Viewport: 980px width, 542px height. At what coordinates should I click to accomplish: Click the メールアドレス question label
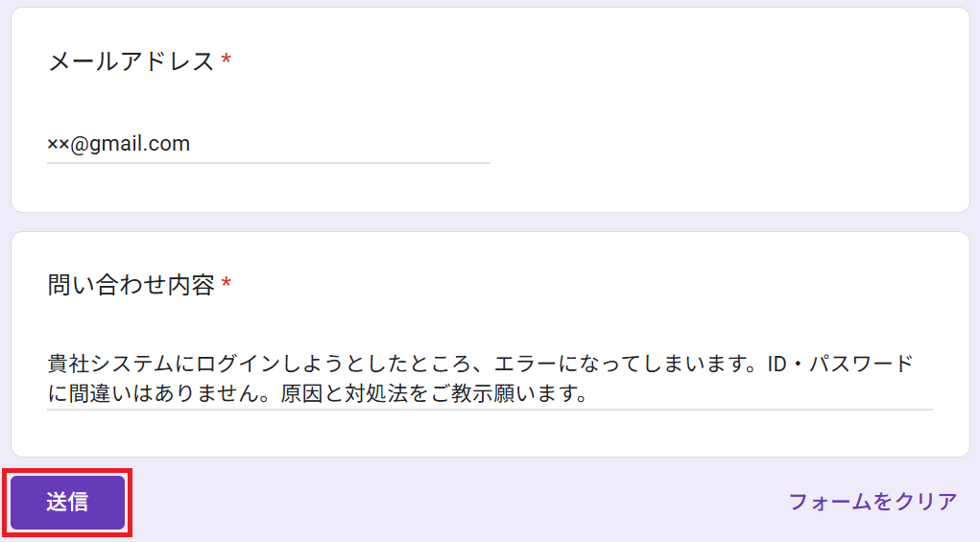tap(131, 61)
